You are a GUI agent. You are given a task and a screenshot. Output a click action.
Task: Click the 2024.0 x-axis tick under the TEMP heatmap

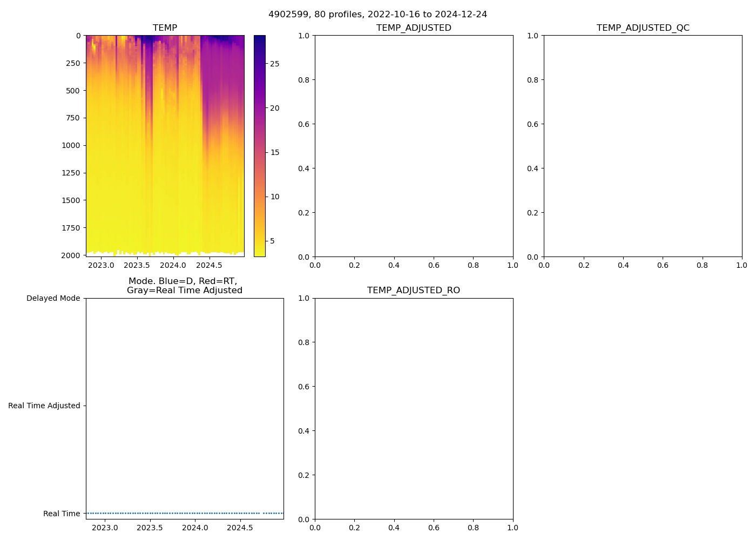(x=173, y=265)
